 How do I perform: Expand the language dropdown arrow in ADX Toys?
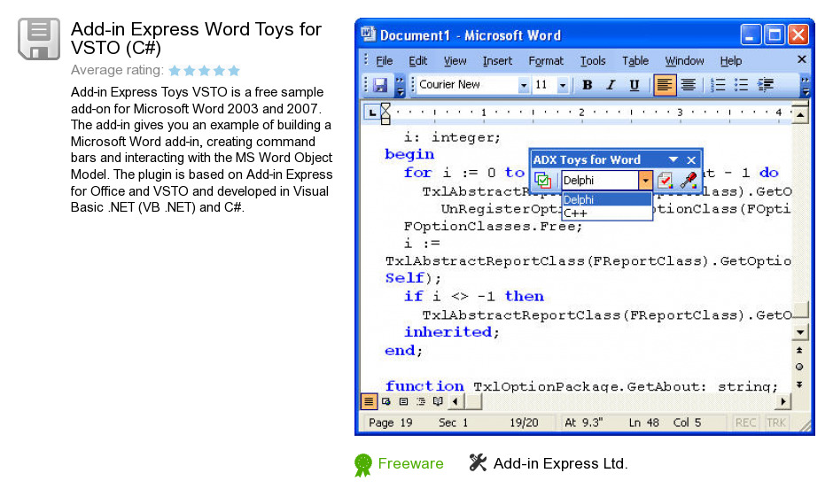pyautogui.click(x=645, y=181)
